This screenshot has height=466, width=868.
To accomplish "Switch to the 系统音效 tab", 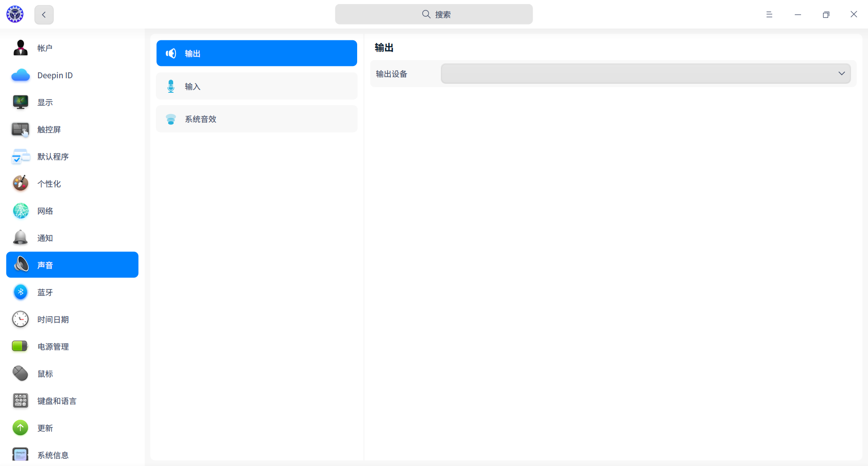I will (257, 119).
